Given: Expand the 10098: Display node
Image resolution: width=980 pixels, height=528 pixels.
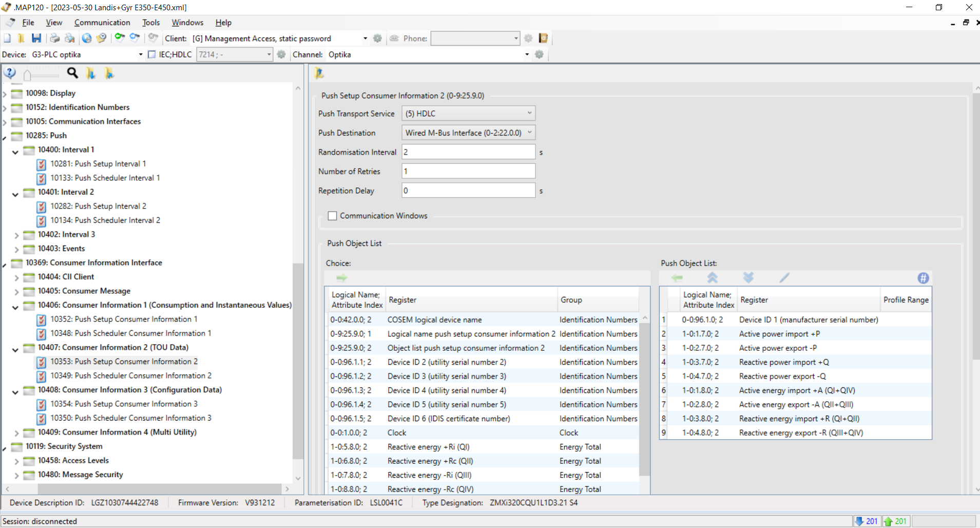Looking at the screenshot, I should pyautogui.click(x=5, y=94).
